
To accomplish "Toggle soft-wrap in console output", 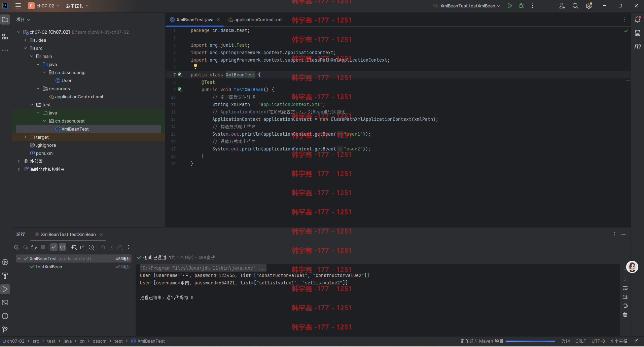I will (x=625, y=288).
